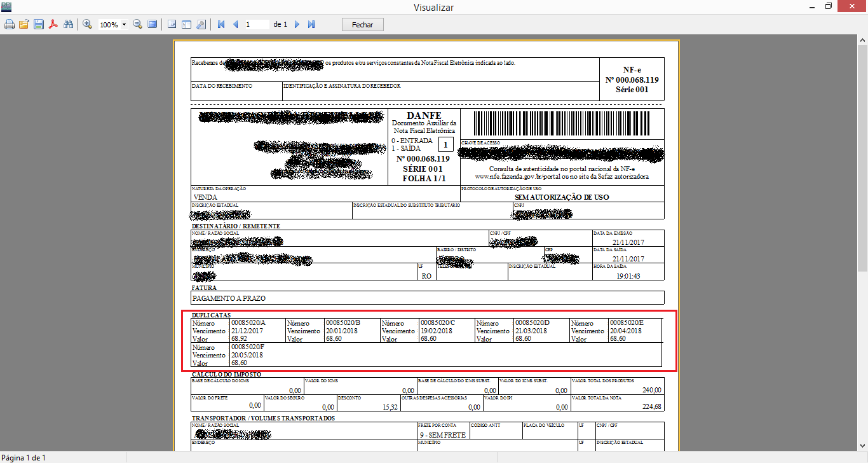Image resolution: width=868 pixels, height=463 pixels.
Task: Click the 'Página 1 de 1' status bar text
Action: click(24, 457)
